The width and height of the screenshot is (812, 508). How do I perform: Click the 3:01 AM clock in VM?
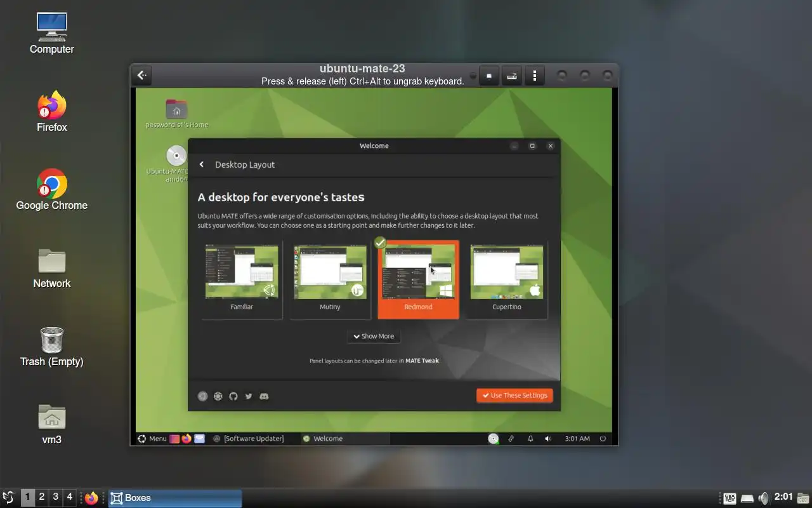coord(577,439)
